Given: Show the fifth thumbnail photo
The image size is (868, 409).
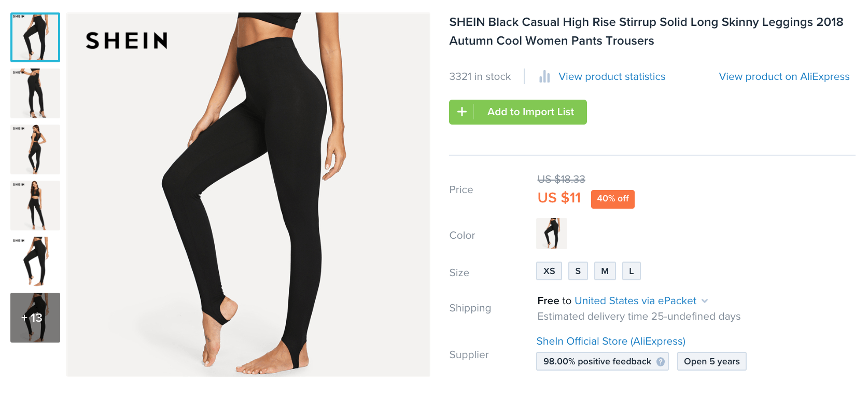Looking at the screenshot, I should coord(35,262).
